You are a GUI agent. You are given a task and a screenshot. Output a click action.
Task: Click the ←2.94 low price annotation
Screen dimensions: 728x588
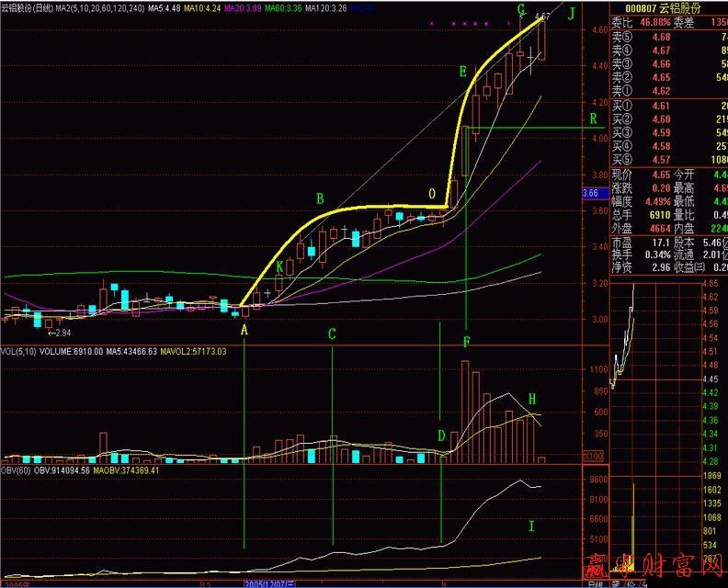[x=60, y=333]
